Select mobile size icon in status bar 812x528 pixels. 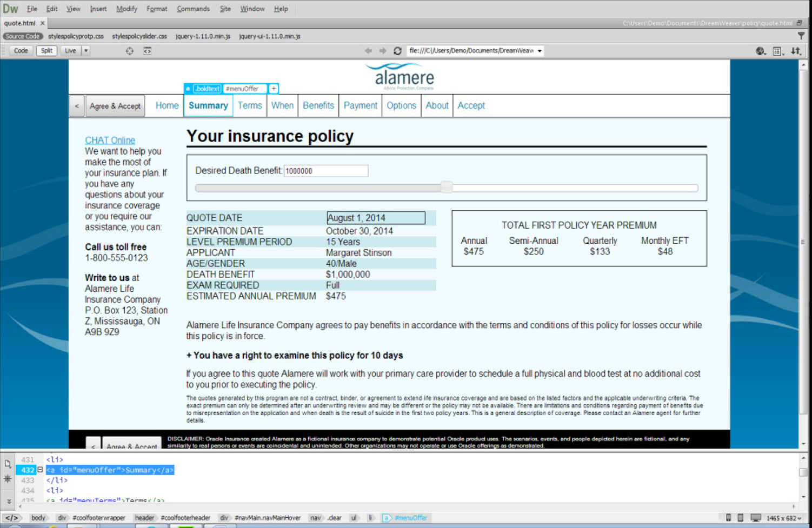click(729, 518)
